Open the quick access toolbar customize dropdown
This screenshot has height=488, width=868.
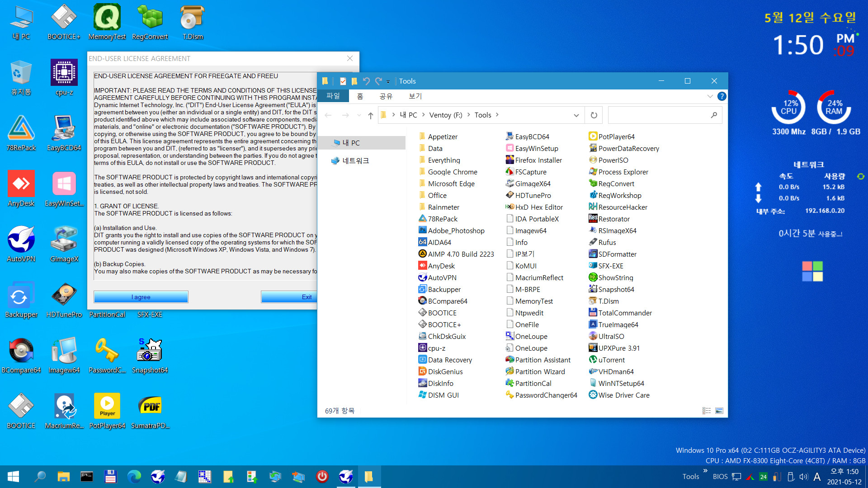pyautogui.click(x=388, y=82)
